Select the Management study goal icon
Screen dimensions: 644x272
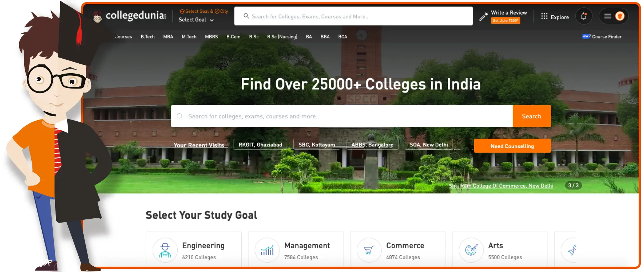click(267, 250)
